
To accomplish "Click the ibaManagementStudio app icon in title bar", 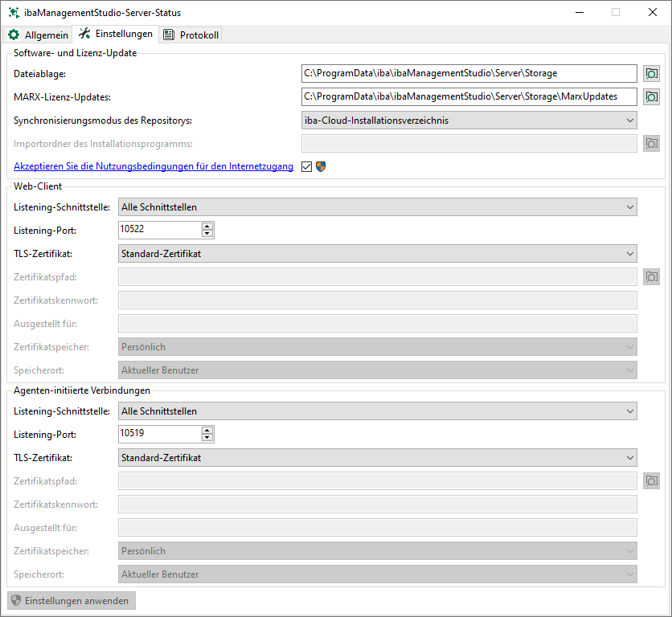I will click(14, 13).
